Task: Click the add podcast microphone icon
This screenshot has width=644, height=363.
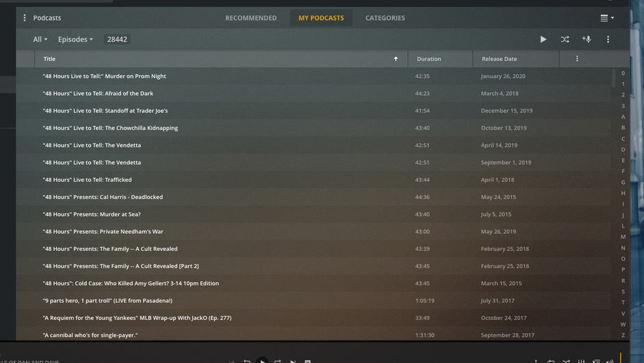Action: pos(587,39)
